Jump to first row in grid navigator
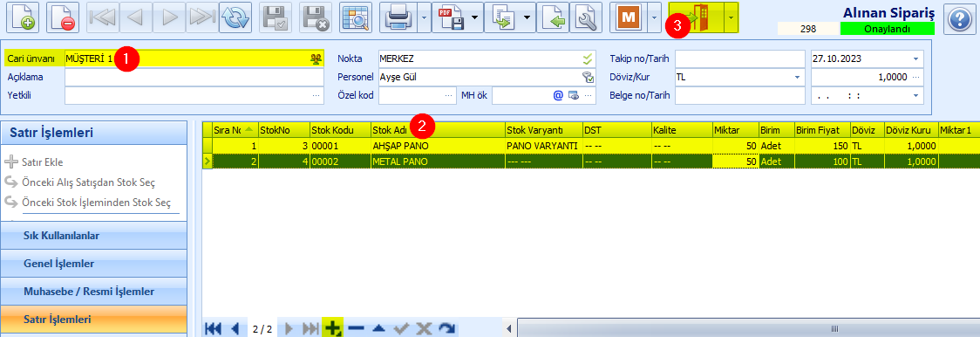The image size is (980, 337). tap(213, 328)
